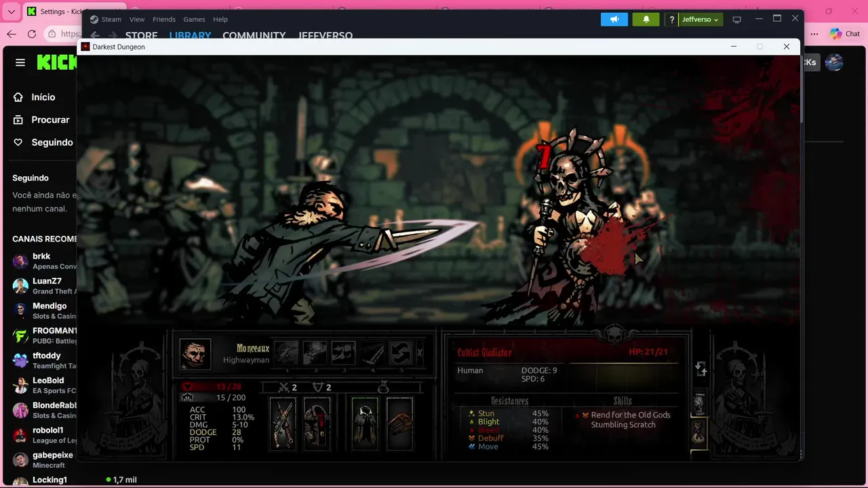The height and width of the screenshot is (488, 868).
Task: Go to Steam LIBRARY tab
Action: (x=190, y=35)
